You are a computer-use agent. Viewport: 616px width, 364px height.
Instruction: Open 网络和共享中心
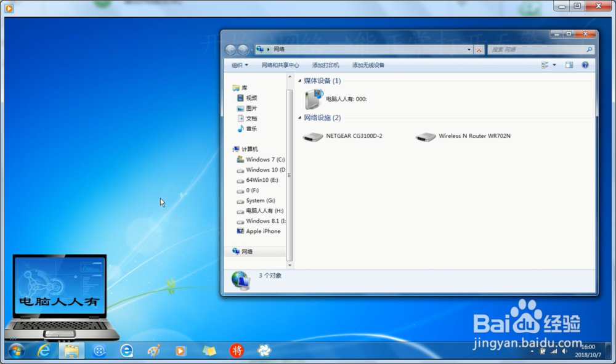(280, 65)
